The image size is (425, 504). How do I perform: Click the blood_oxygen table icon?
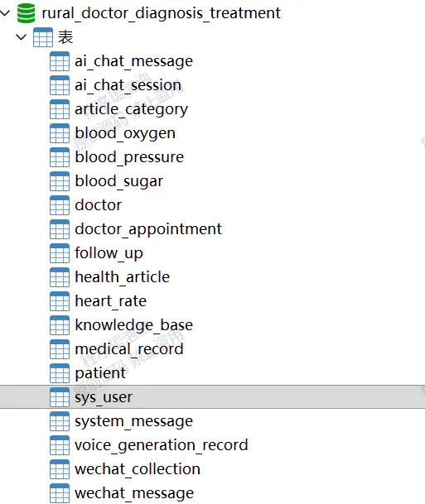[x=60, y=133]
